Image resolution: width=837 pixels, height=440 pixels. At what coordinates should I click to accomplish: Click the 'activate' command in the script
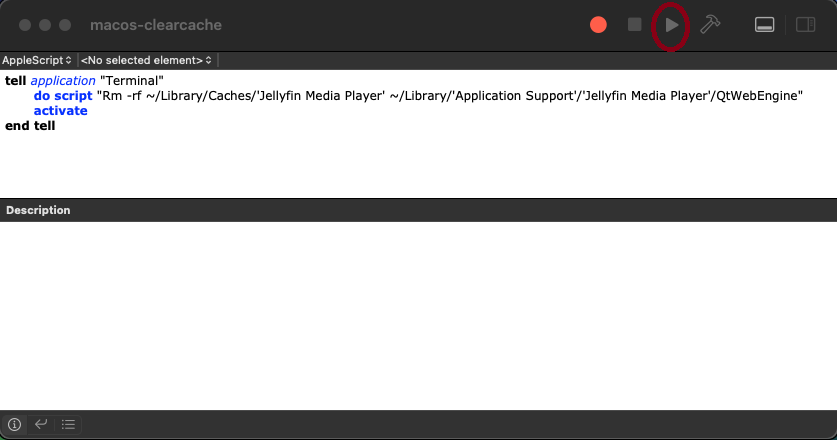tap(60, 111)
